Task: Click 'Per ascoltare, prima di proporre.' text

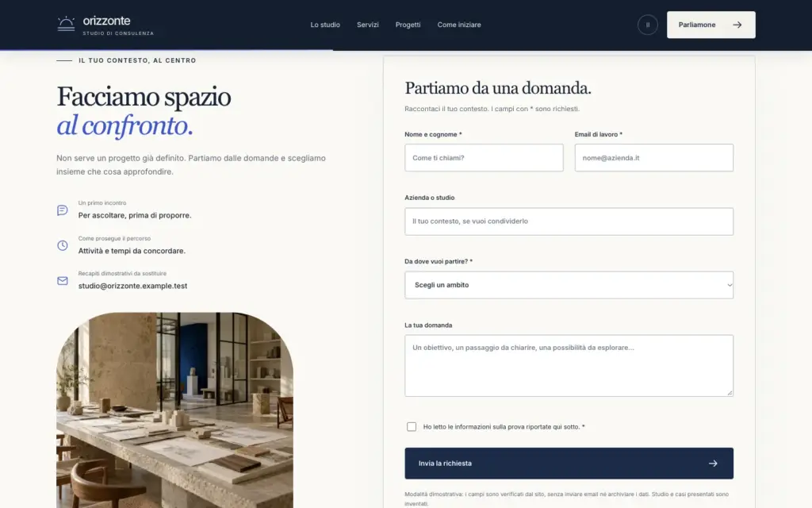Action: coord(135,215)
